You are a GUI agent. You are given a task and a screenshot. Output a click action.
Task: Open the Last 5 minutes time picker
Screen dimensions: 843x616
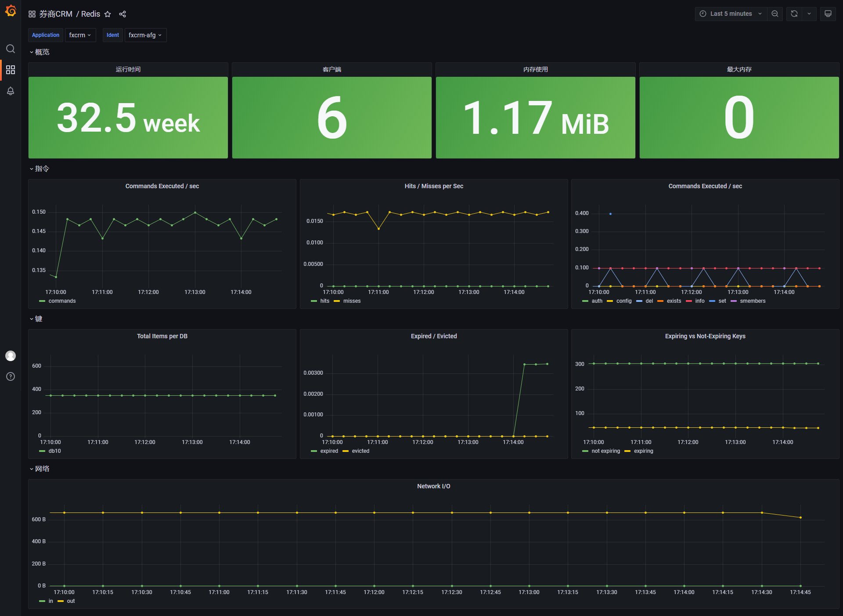[731, 14]
